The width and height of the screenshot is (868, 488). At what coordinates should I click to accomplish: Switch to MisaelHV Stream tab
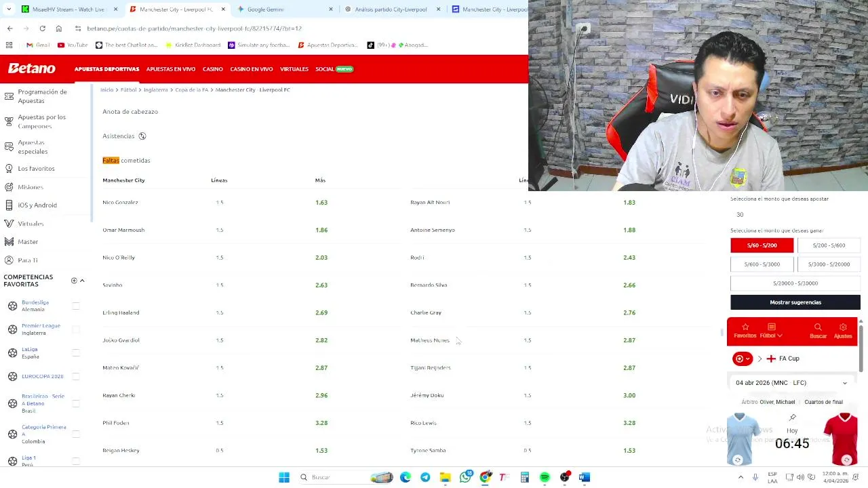click(x=70, y=9)
